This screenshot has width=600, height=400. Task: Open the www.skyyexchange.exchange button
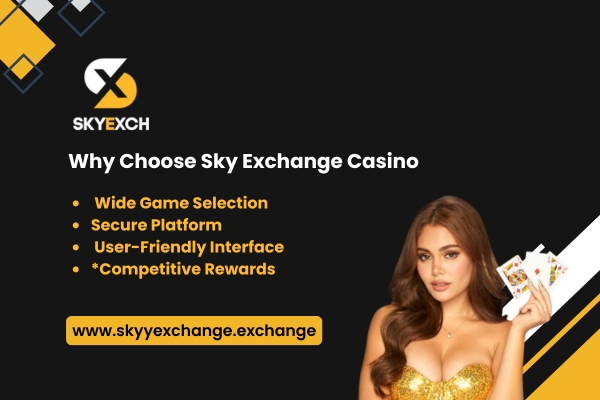pyautogui.click(x=194, y=330)
